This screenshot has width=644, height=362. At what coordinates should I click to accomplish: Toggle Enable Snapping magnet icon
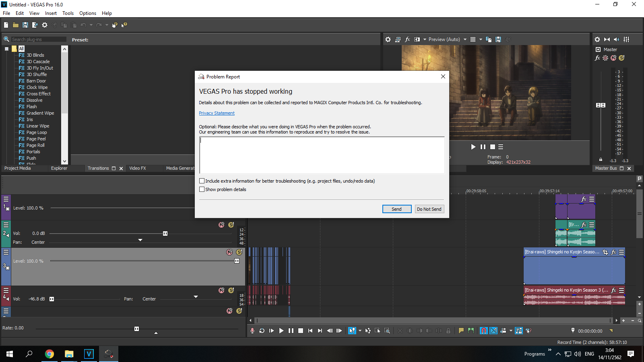tap(484, 331)
